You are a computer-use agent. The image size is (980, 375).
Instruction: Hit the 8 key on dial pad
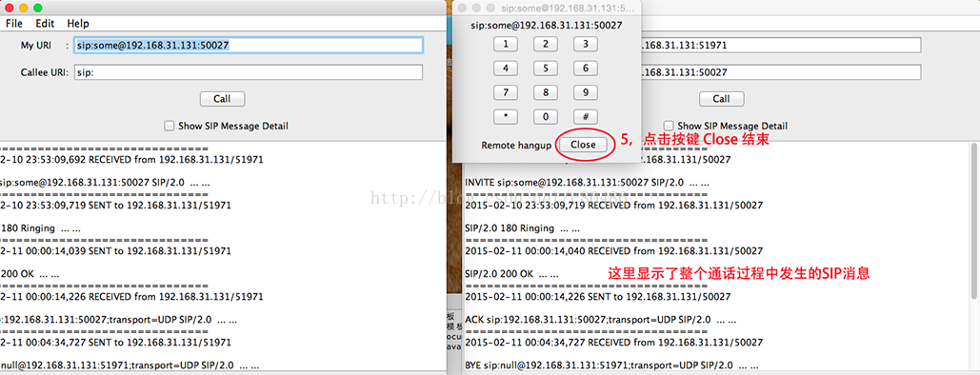click(546, 92)
